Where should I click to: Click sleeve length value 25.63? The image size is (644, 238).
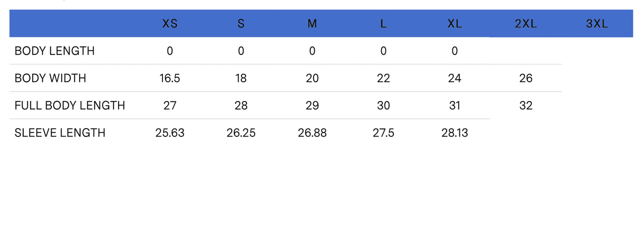click(170, 133)
